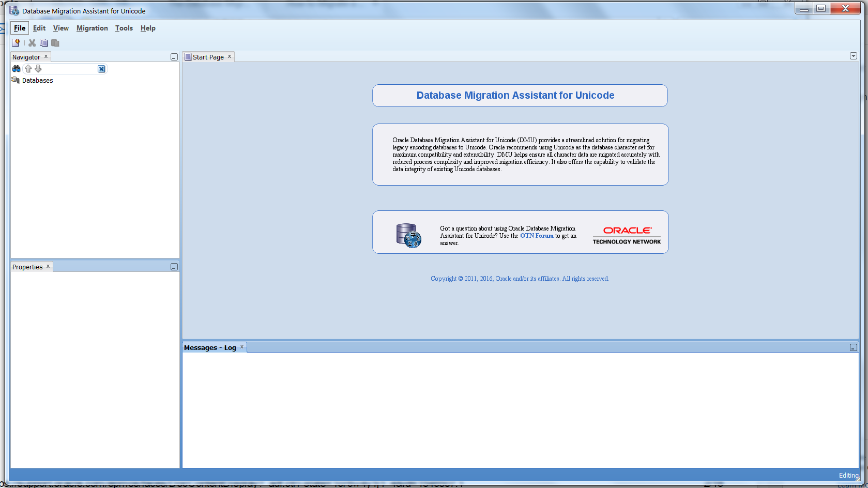Open the View menu
This screenshot has height=488, width=868.
(x=61, y=28)
